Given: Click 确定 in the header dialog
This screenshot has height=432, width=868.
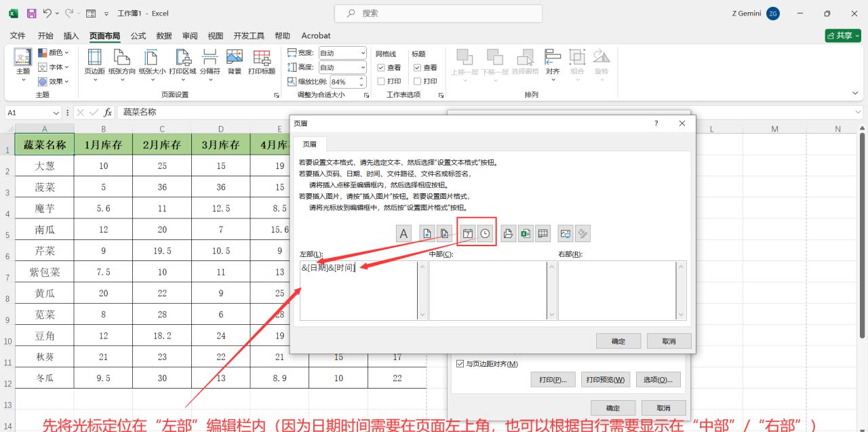Looking at the screenshot, I should (618, 341).
